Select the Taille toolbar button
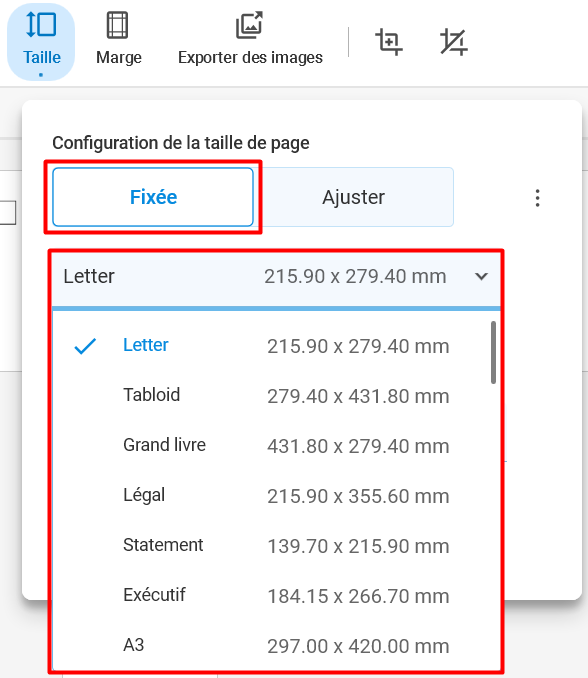 (x=41, y=42)
